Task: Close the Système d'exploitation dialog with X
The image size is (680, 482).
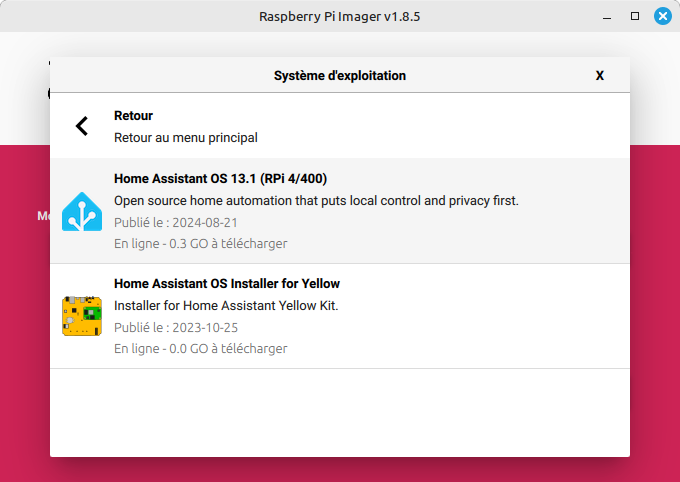Action: (600, 75)
